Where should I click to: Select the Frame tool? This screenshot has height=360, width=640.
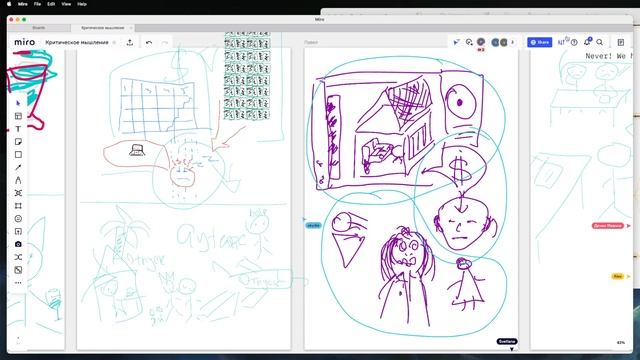(x=18, y=206)
